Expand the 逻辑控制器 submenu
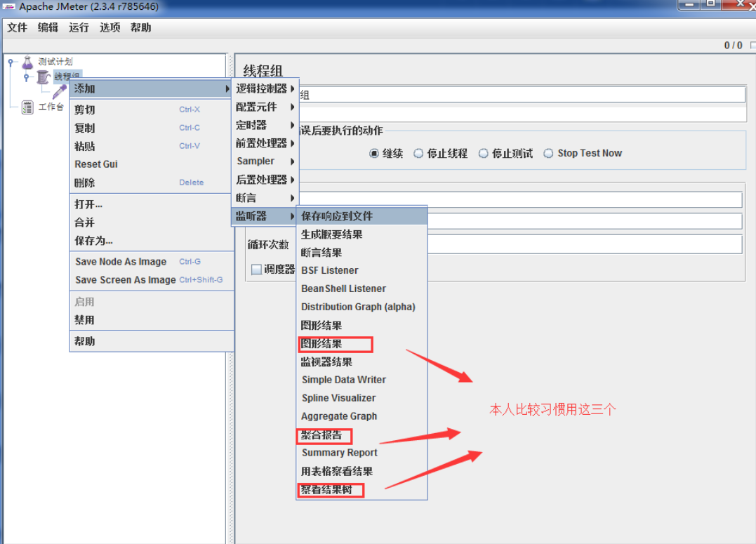 coord(265,88)
